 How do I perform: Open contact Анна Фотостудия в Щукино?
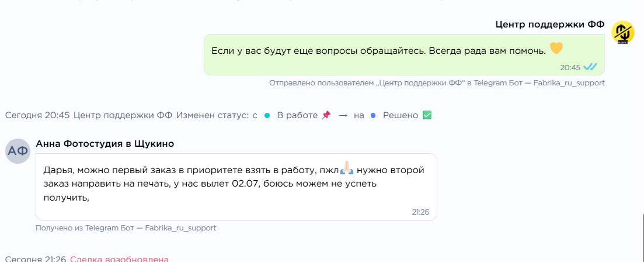[105, 144]
